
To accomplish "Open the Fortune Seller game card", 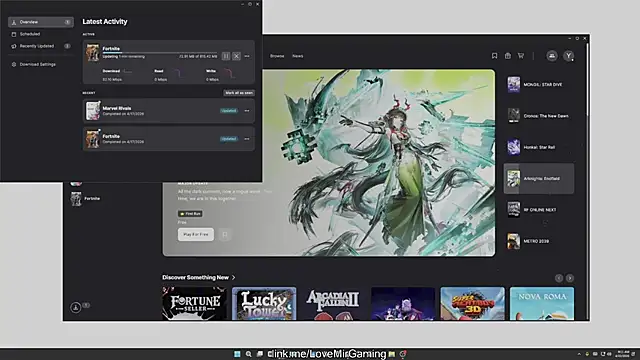I will pyautogui.click(x=194, y=304).
